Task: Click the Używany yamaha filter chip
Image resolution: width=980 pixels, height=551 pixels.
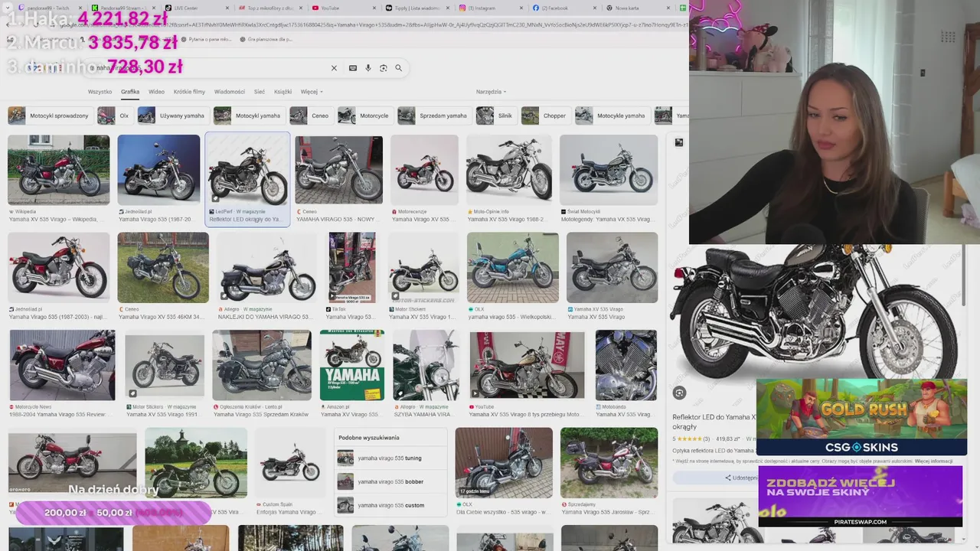Action: 173,116
